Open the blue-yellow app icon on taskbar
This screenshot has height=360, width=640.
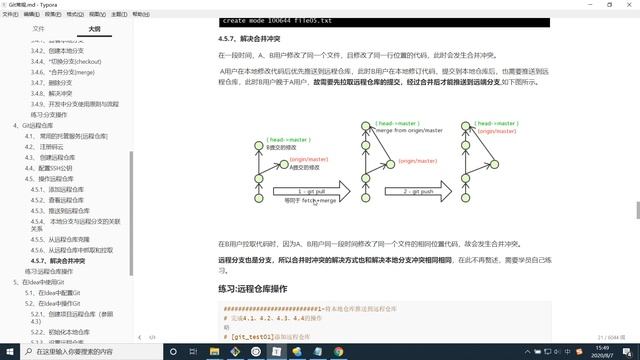297,351
